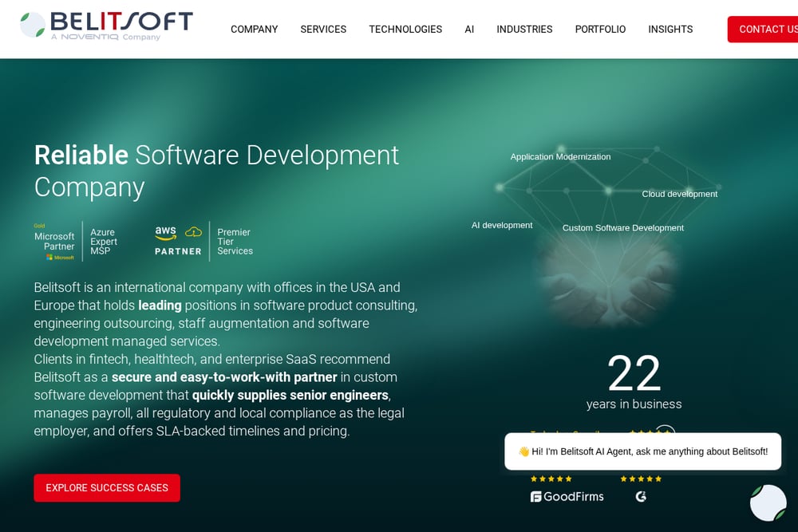Open the SERVICES menu
Screen dimensions: 798x532
pos(323,30)
